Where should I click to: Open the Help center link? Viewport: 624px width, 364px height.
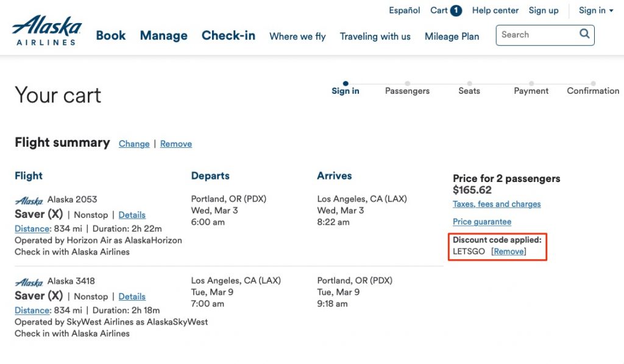495,10
